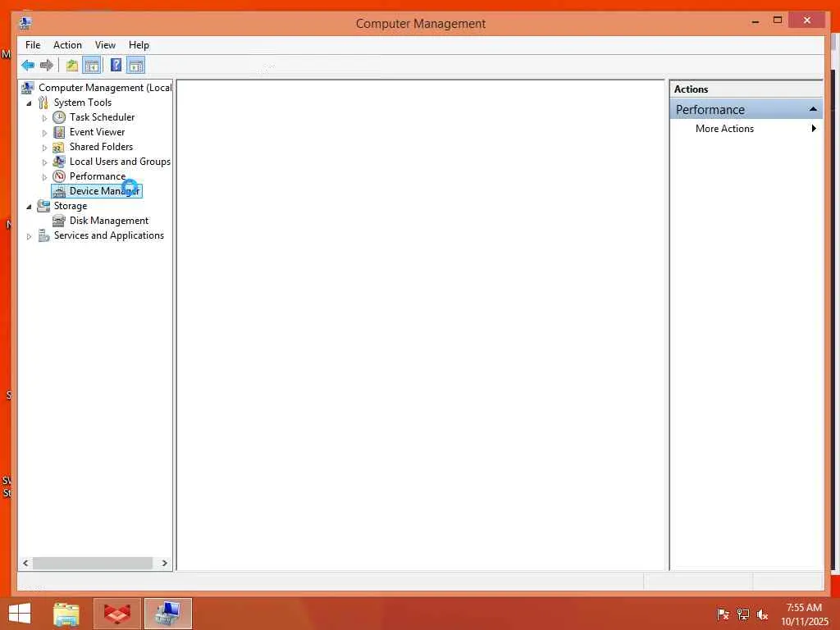Click the Forward arrow toolbar icon
The height and width of the screenshot is (630, 840).
click(x=47, y=66)
